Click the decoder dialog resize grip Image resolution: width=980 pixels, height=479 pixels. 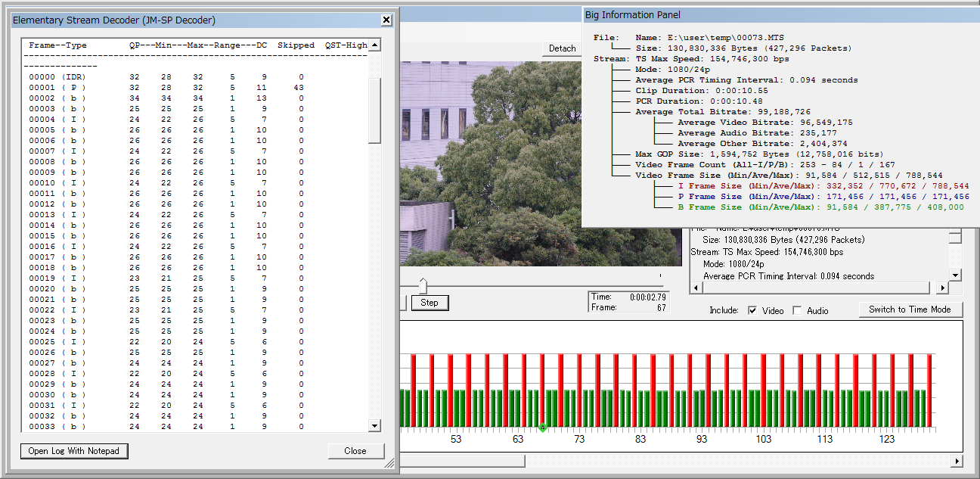coord(389,463)
